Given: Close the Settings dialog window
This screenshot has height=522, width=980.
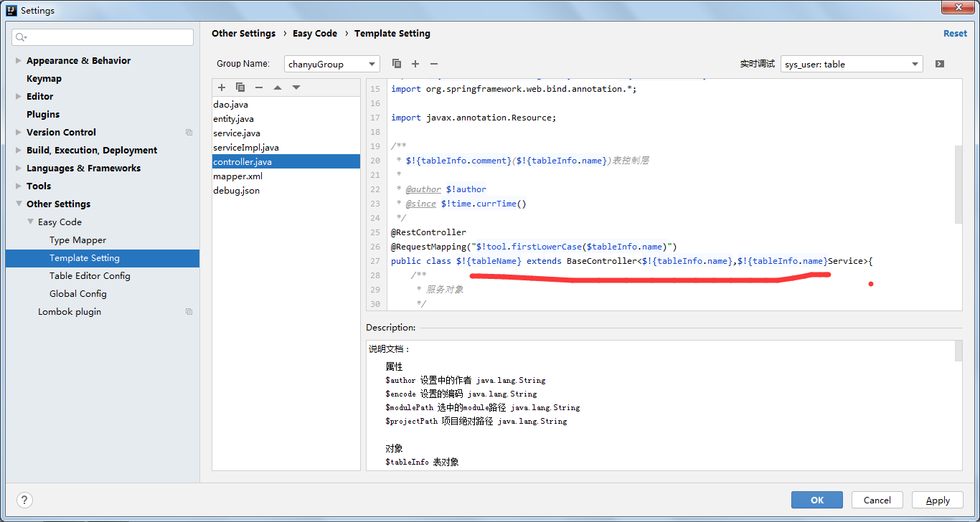Looking at the screenshot, I should coord(957,7).
